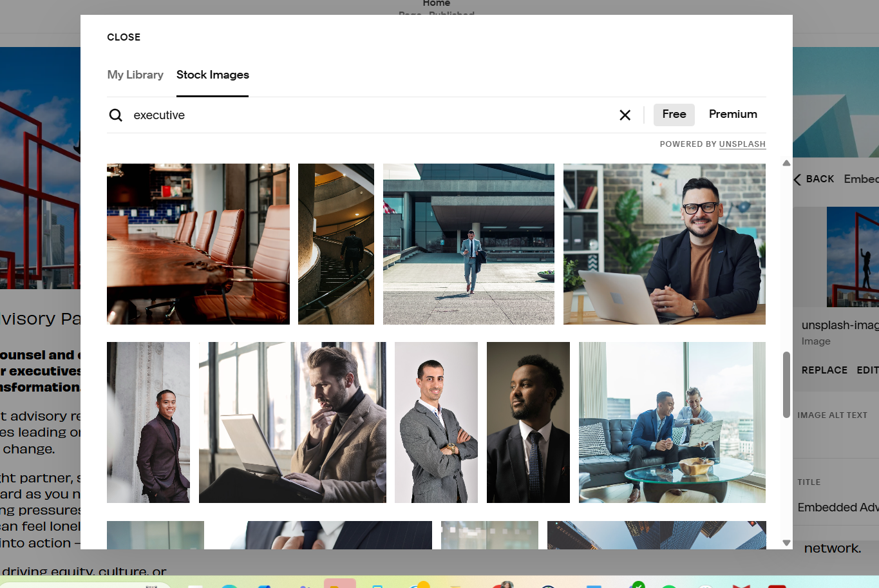Clear the executive search using the X icon
Image resolution: width=879 pixels, height=588 pixels.
pyautogui.click(x=625, y=115)
